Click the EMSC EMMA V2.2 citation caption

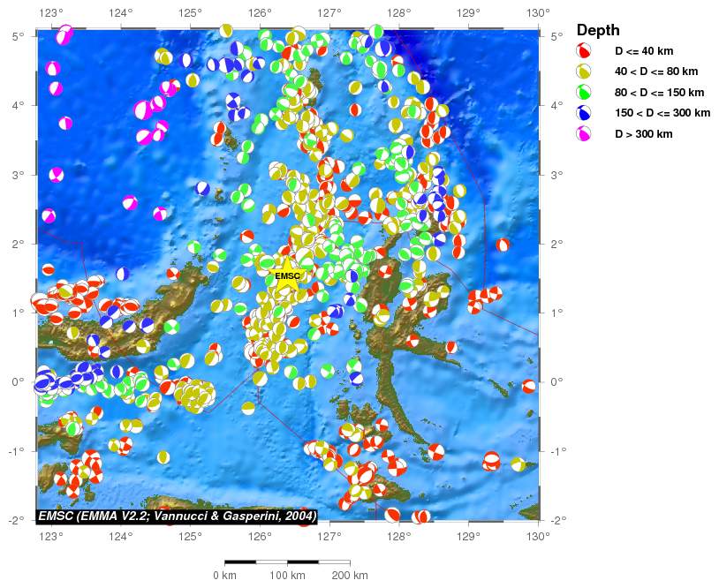(177, 516)
